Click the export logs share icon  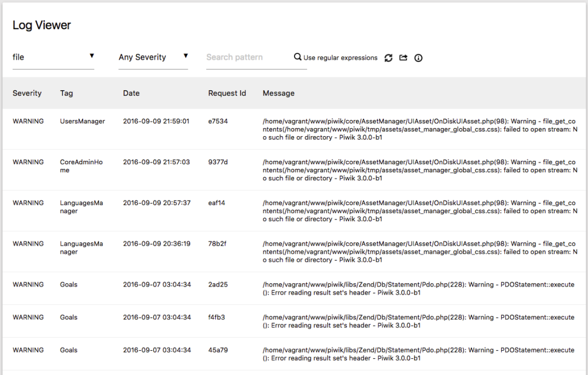coord(403,58)
